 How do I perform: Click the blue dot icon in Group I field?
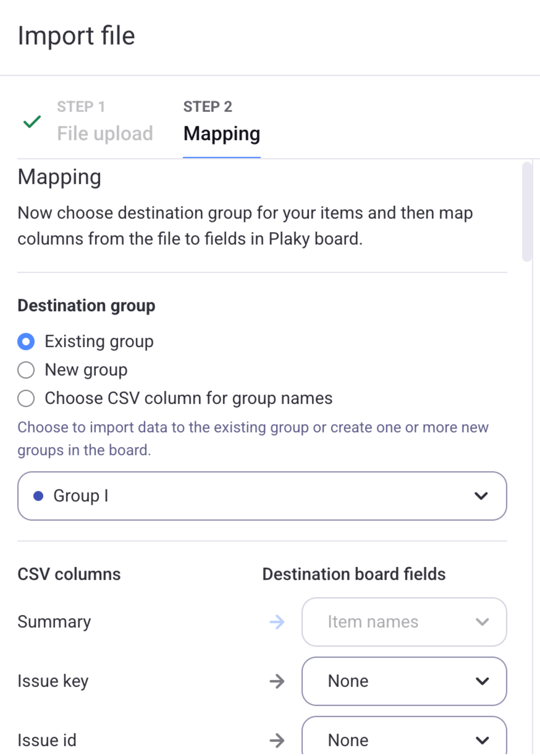pyautogui.click(x=39, y=496)
